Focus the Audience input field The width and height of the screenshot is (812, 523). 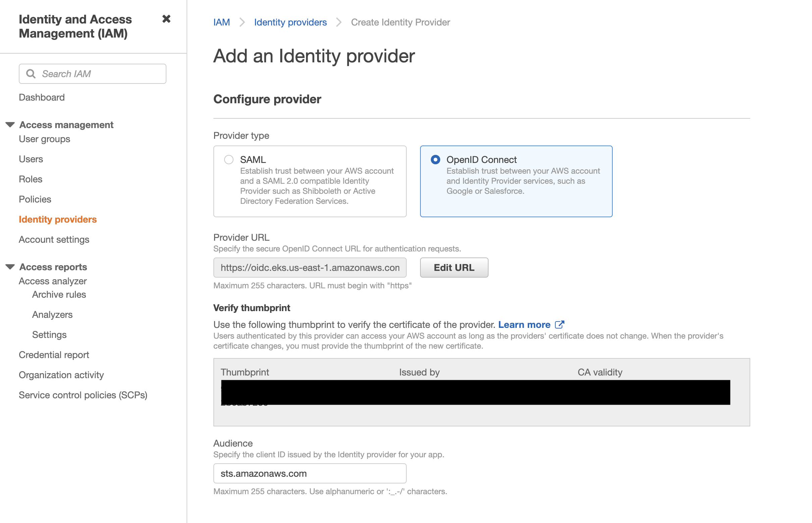309,473
